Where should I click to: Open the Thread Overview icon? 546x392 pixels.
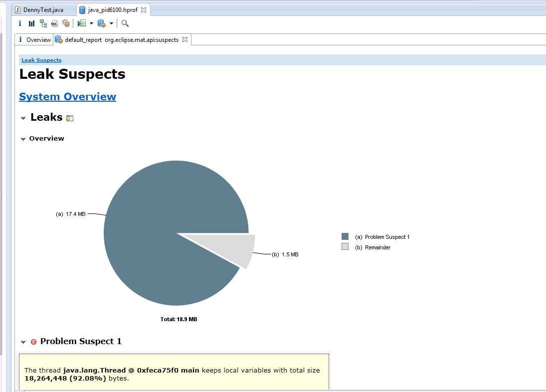pyautogui.click(x=66, y=23)
